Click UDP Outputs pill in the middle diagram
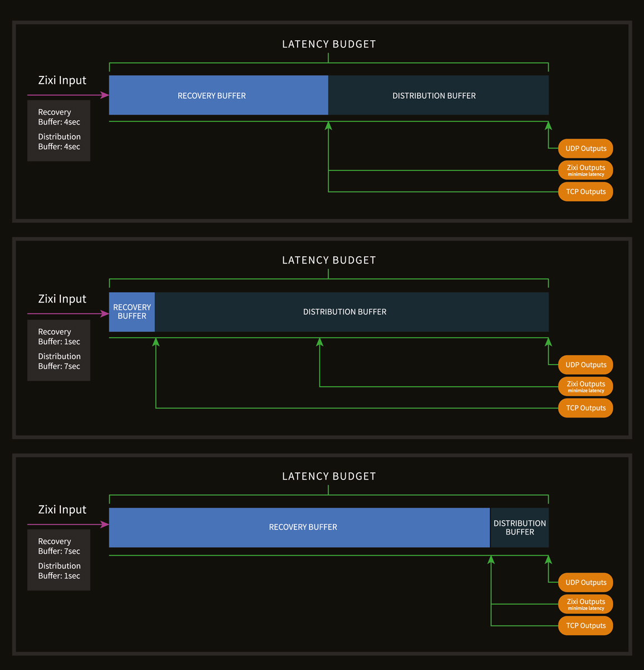The width and height of the screenshot is (644, 670). click(585, 365)
